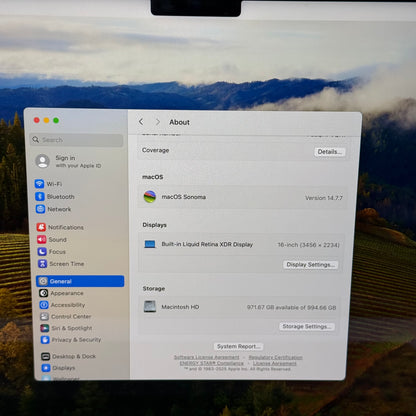Open Desktop & Dock settings
Viewport: 416px width, 416px height.
click(69, 356)
